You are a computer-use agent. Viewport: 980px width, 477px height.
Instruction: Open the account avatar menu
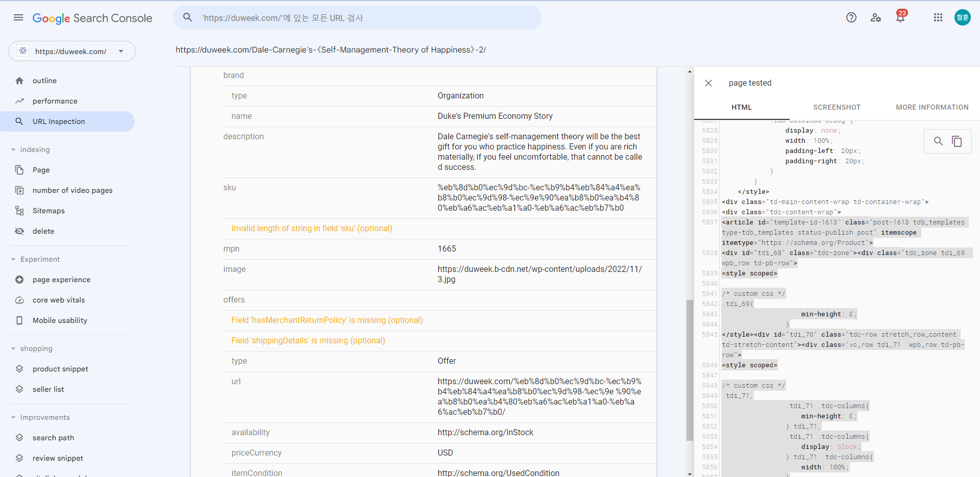tap(963, 17)
